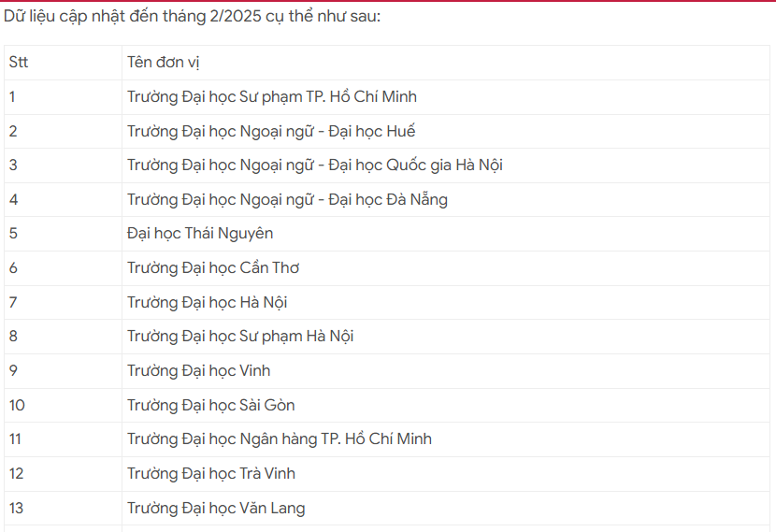The height and width of the screenshot is (532, 776).
Task: Click 'Trường Đại học Cần Thơ'
Action: [x=213, y=268]
